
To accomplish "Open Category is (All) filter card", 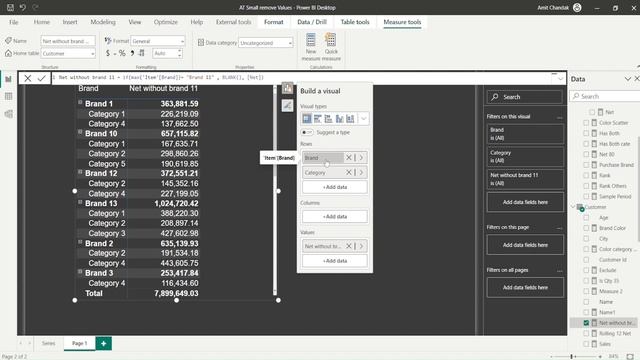I will [x=525, y=157].
